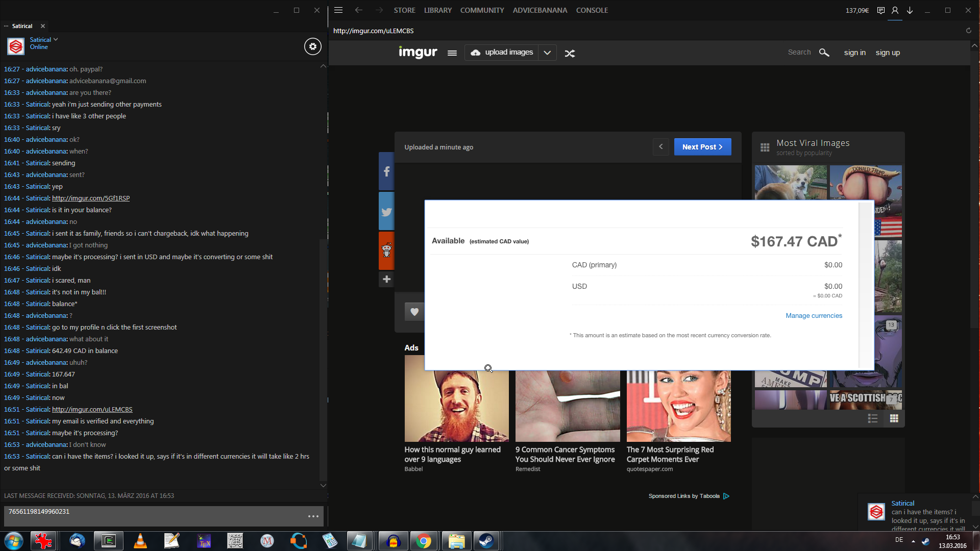Screen dimensions: 980x551
Task: Click the chat message input field
Action: tap(153, 515)
